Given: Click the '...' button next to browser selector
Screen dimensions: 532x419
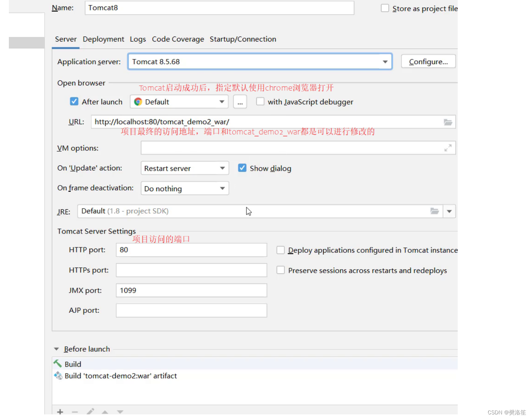Looking at the screenshot, I should pyautogui.click(x=240, y=102).
